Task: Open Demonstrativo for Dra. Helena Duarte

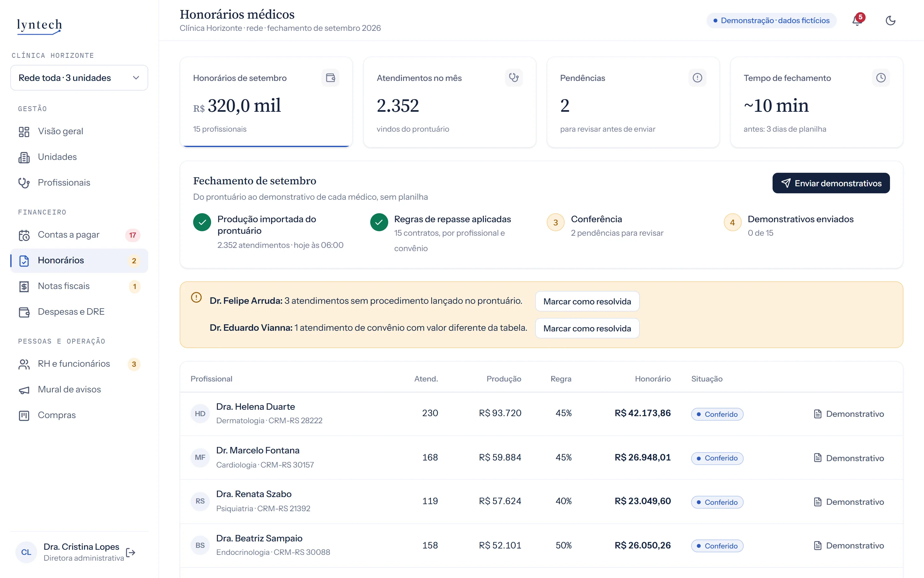Action: coord(848,414)
